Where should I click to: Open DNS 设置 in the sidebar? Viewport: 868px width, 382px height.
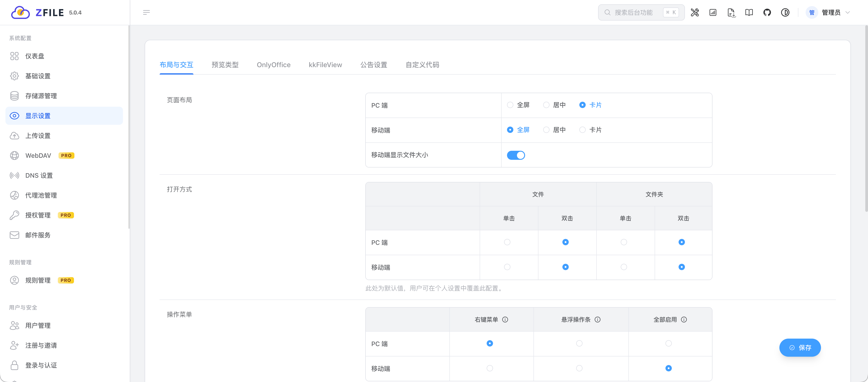(64, 175)
